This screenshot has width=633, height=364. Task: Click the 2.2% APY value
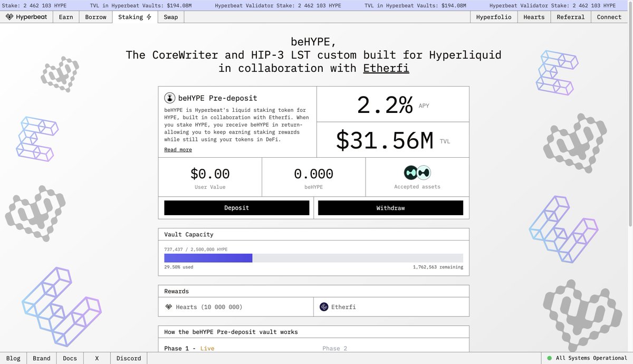(x=385, y=106)
